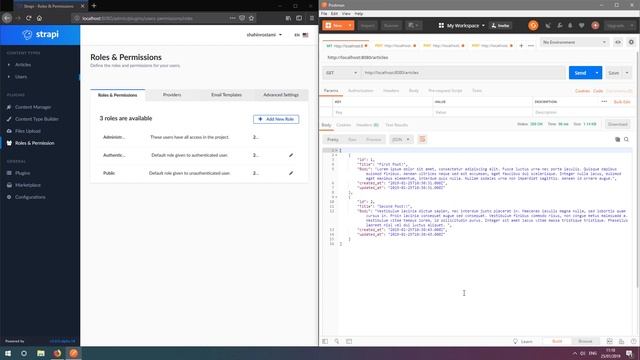This screenshot has height=360, width=640.
Task: Reload the Strapi page in Firefox
Action: click(29, 18)
